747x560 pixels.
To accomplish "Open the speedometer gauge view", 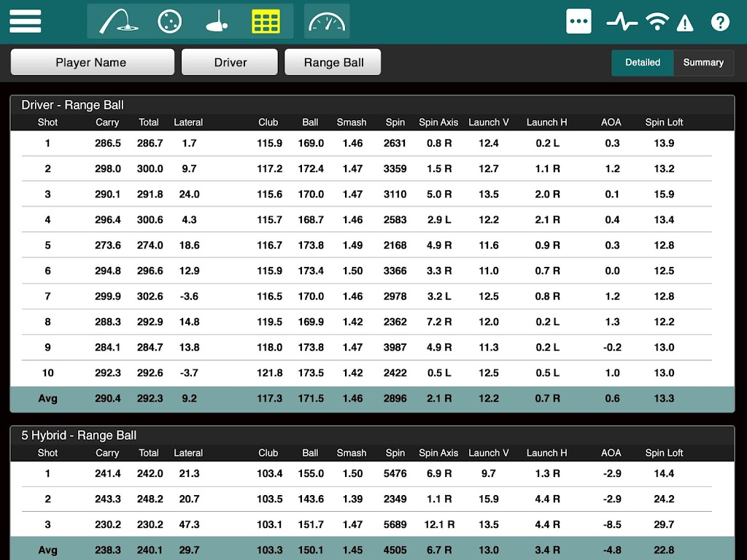I will 327,22.
